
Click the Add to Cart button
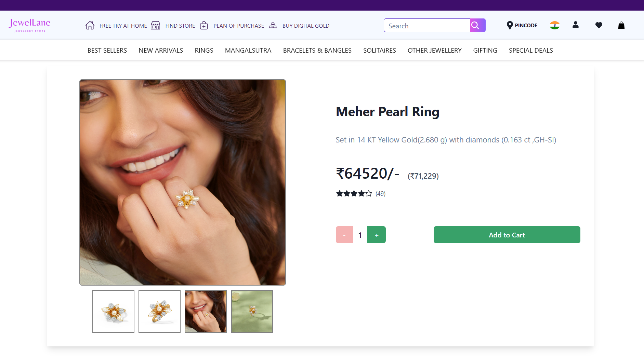coord(507,235)
